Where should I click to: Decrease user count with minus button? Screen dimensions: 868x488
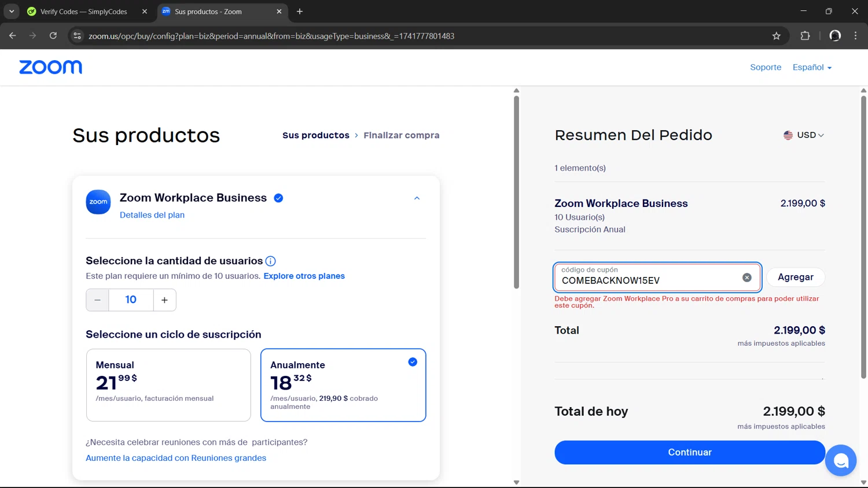(97, 300)
